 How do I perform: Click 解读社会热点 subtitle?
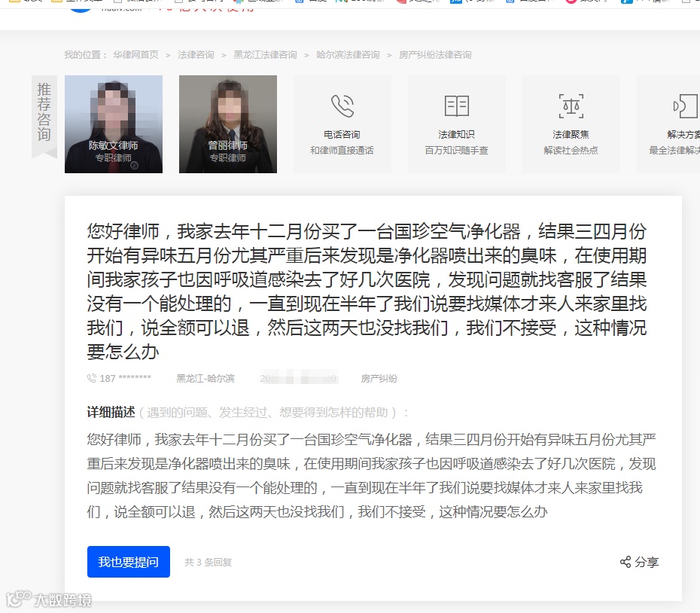coord(571,150)
